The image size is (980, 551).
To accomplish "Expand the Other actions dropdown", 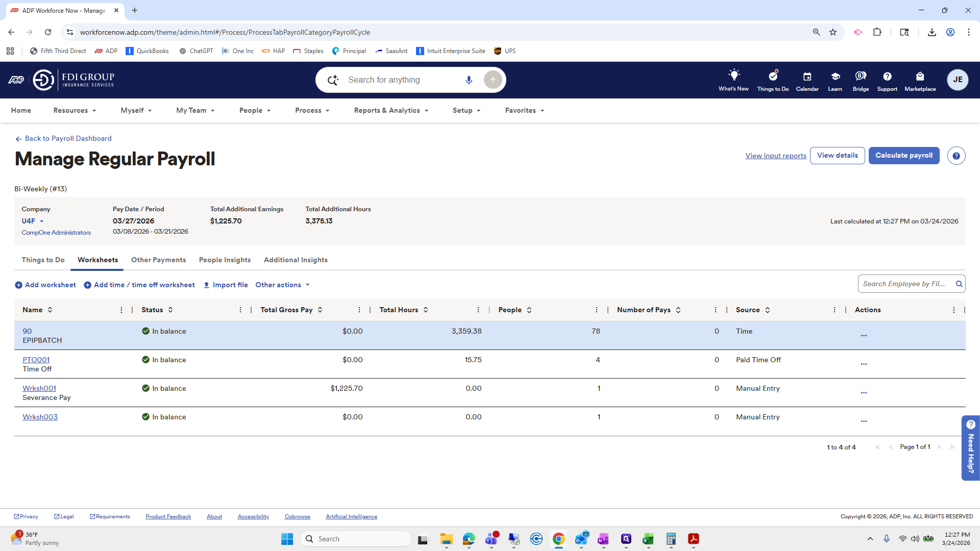I will click(x=283, y=285).
